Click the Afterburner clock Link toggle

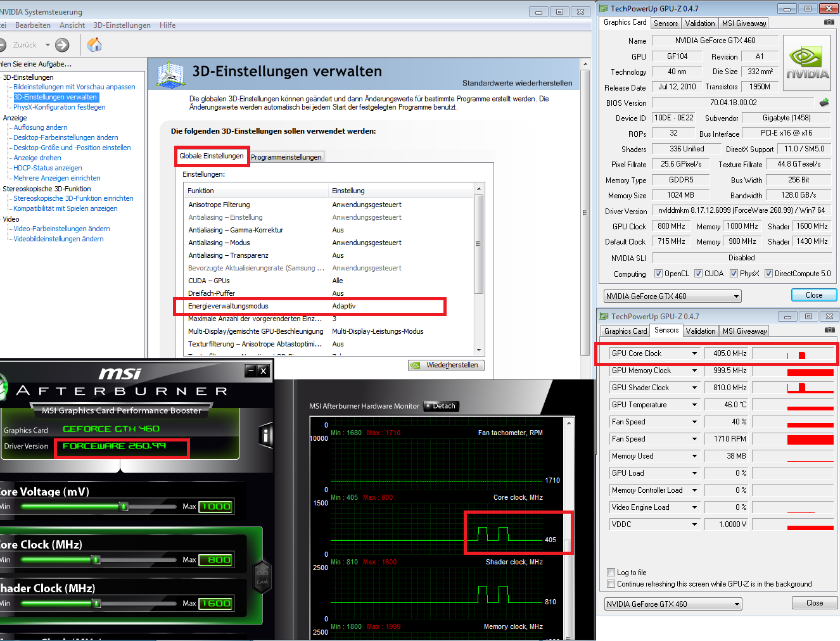click(x=262, y=576)
